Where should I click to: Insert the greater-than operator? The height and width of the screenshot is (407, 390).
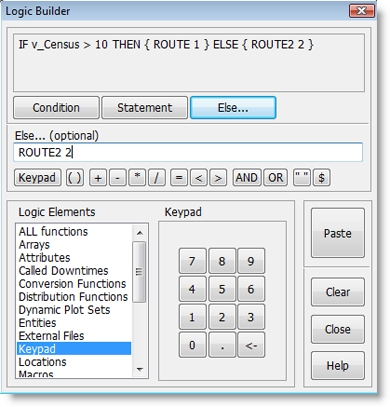click(x=218, y=177)
